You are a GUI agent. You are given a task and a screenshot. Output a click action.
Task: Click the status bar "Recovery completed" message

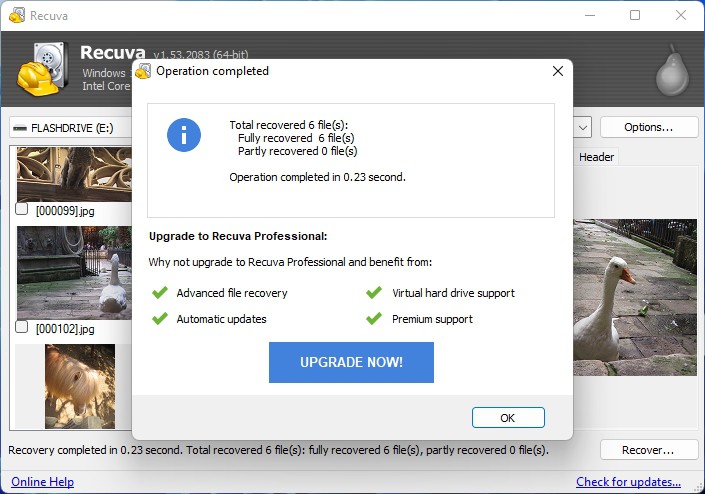click(x=279, y=450)
